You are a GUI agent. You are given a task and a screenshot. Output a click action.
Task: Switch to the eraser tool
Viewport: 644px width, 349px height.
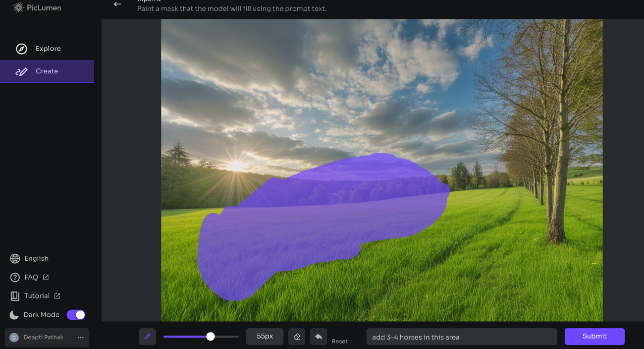coord(296,336)
